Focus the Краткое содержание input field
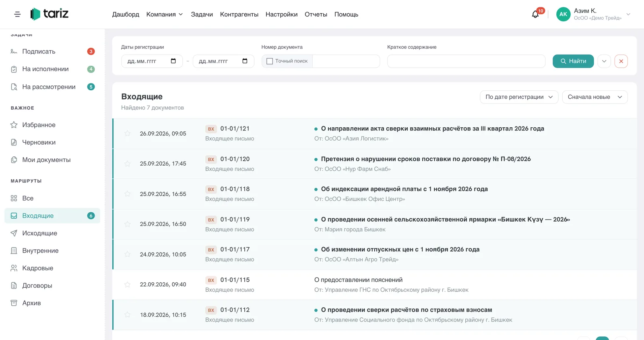Viewport: 644px width, 340px height. point(466,61)
